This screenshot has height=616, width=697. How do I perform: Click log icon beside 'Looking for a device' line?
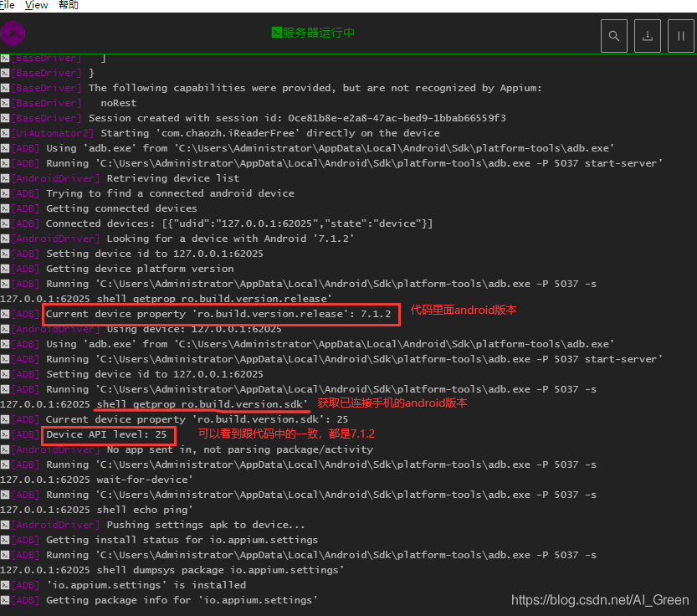[5, 239]
